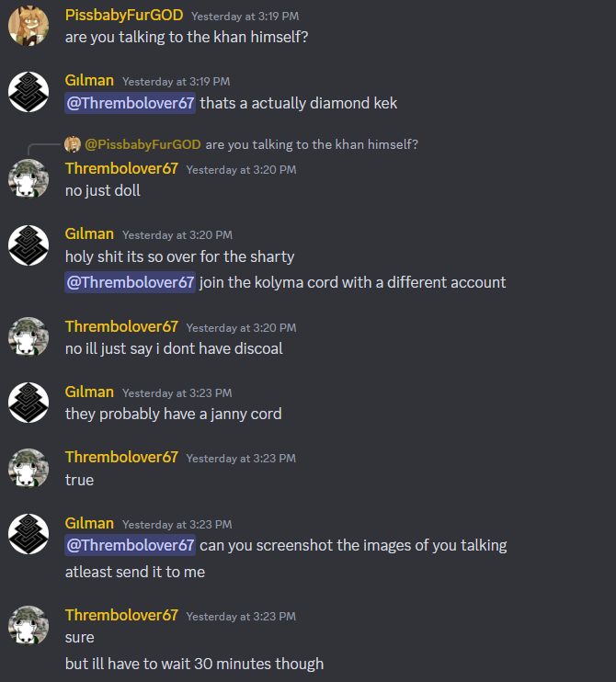This screenshot has height=682, width=616.
Task: Open the @PissbabyFurGOD name in the reply preview
Action: pos(143,144)
